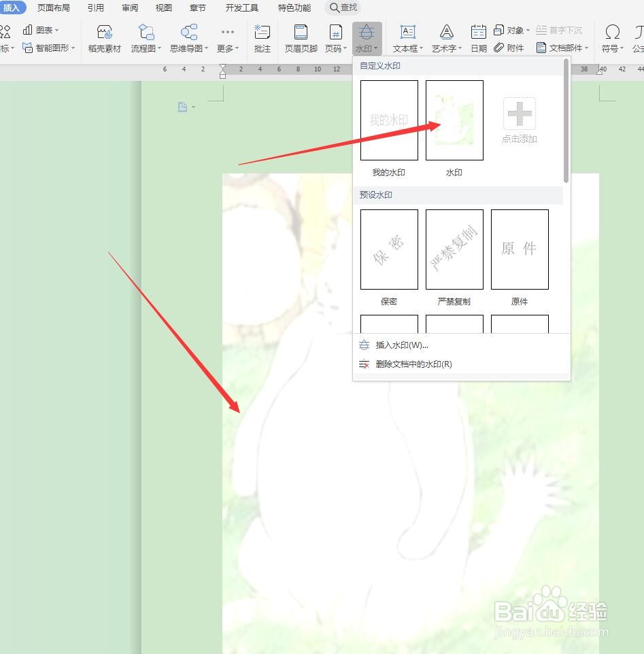The height and width of the screenshot is (654, 644).
Task: Click the 查找 search box
Action: pos(343,7)
